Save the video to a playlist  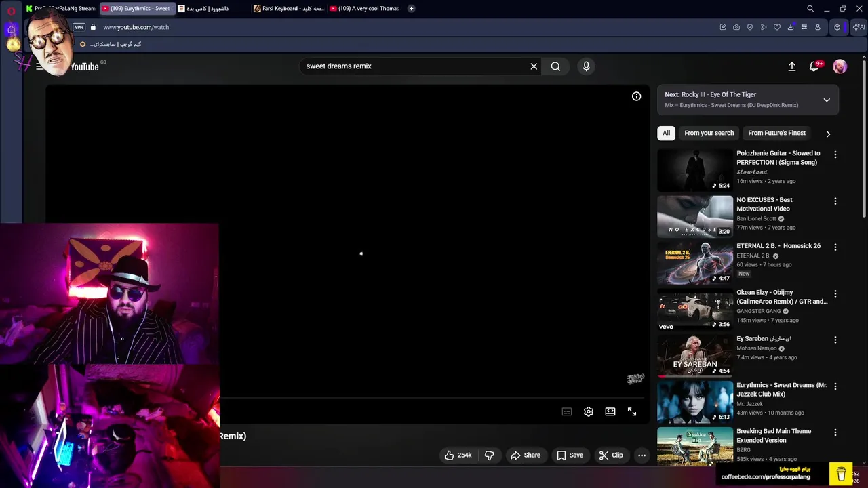(x=570, y=455)
